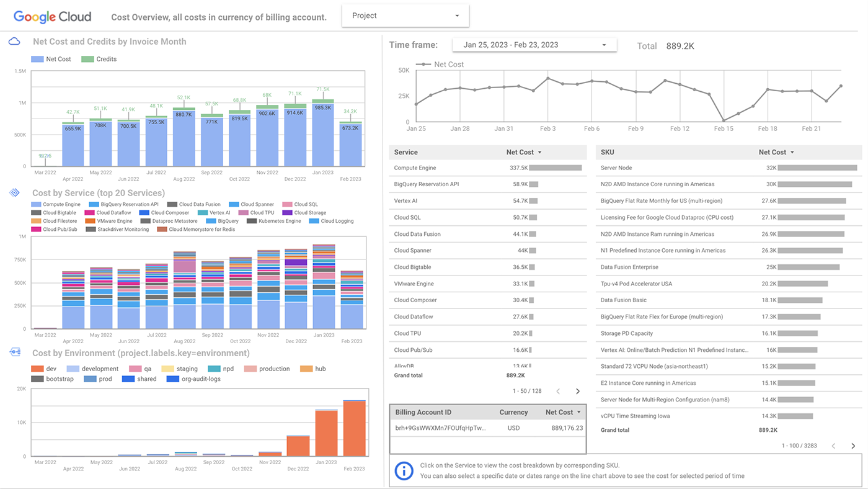Open the Time frame date range selector
Image resolution: width=868 pixels, height=489 pixels.
coord(533,44)
